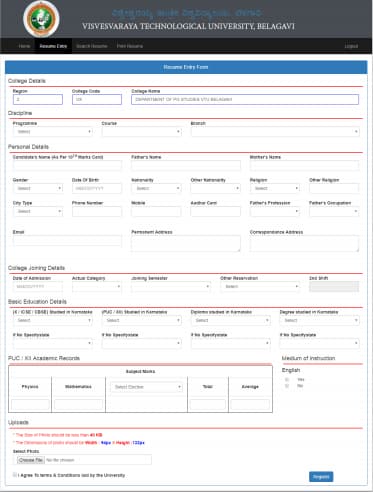The height and width of the screenshot is (492, 373).
Task: Click the Mobile input field
Action: [156, 211]
